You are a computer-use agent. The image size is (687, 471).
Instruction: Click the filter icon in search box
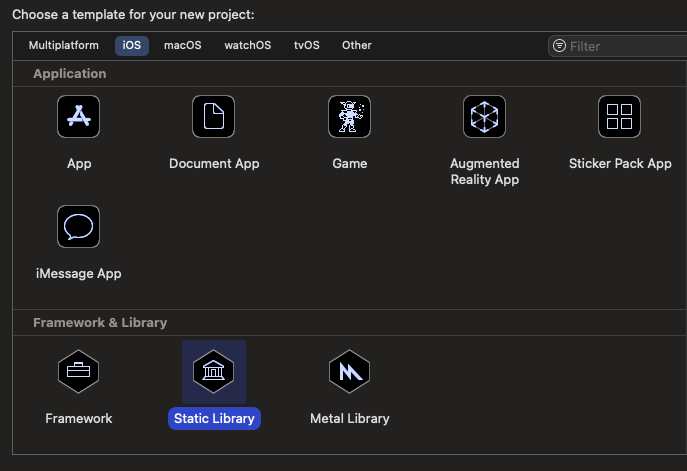tap(559, 46)
